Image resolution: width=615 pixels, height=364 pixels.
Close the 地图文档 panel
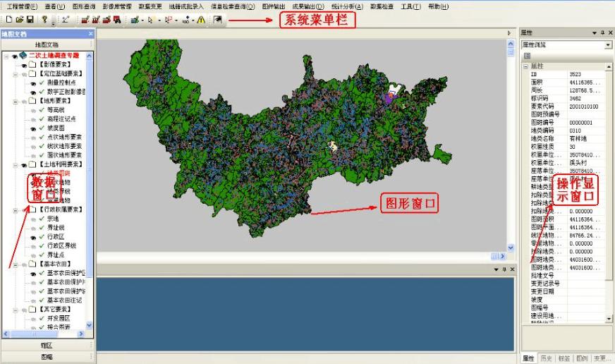pyautogui.click(x=90, y=33)
